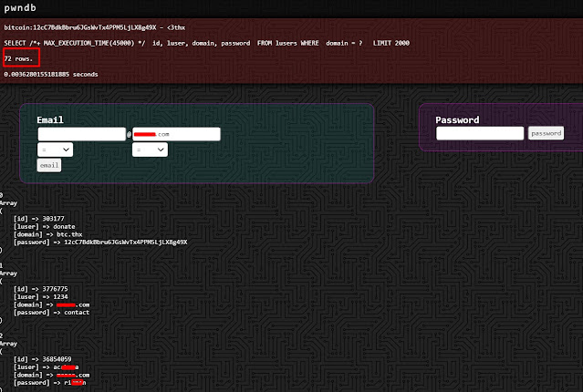Click the password search button
This screenshot has height=392, width=583.
tap(546, 133)
